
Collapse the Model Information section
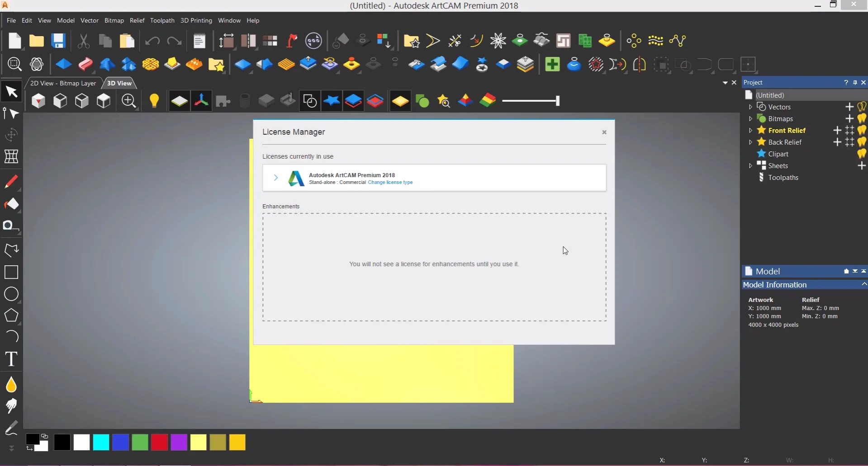pos(864,284)
